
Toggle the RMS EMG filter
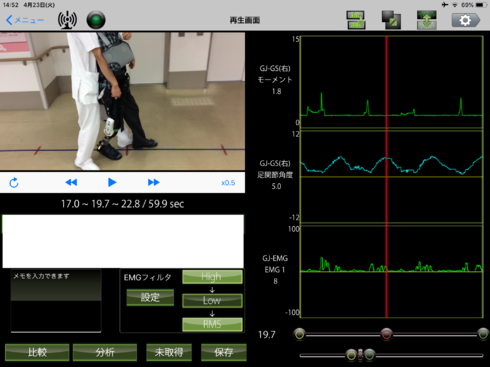point(212,324)
